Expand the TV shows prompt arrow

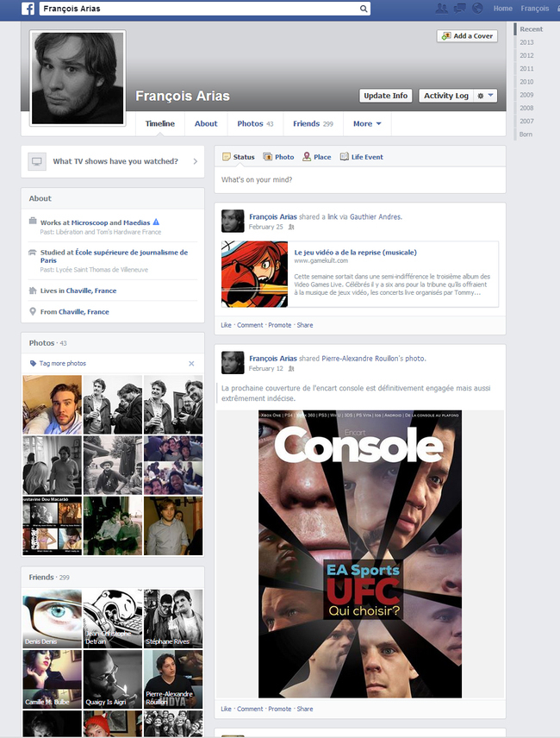195,161
